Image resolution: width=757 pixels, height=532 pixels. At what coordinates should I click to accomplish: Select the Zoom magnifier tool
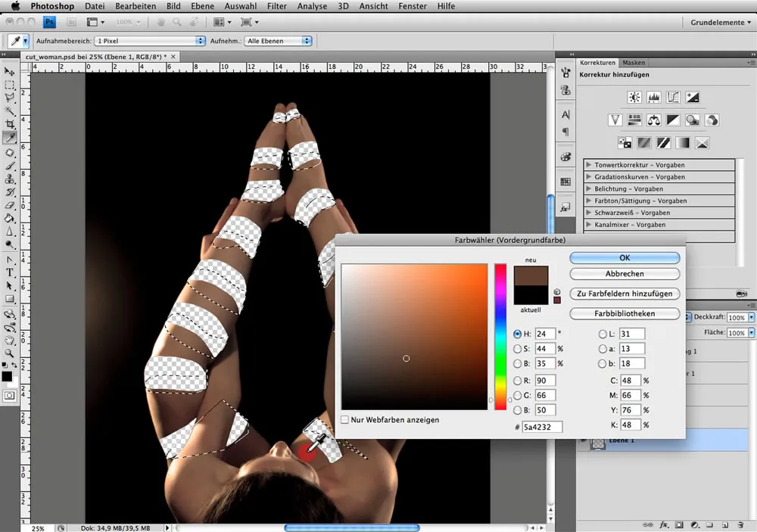pyautogui.click(x=10, y=353)
